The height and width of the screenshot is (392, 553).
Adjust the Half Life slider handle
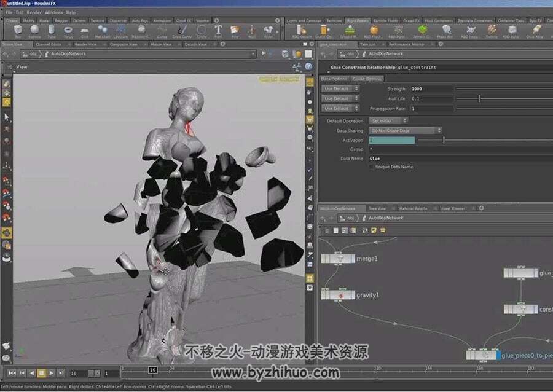[x=479, y=98]
